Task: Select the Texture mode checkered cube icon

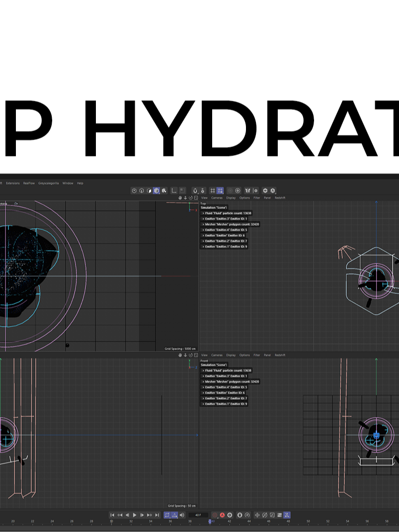Action: click(164, 191)
